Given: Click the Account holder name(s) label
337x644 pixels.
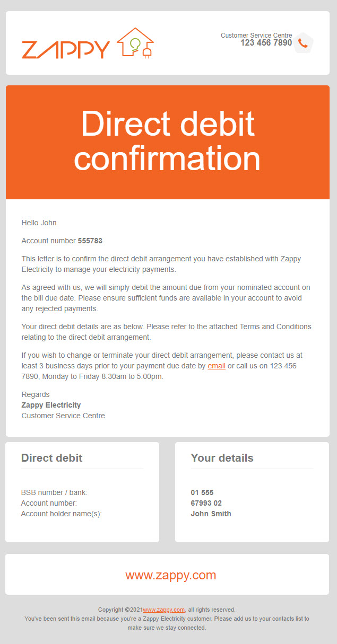Looking at the screenshot, I should tap(61, 514).
